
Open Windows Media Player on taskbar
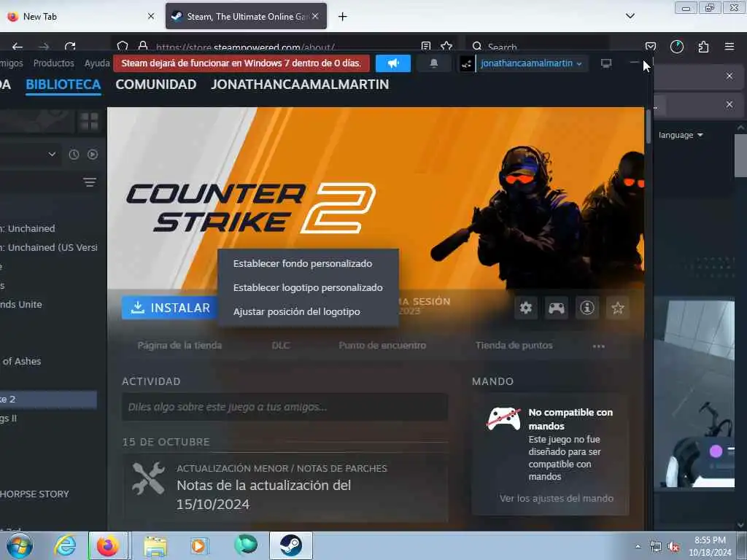[x=198, y=545]
